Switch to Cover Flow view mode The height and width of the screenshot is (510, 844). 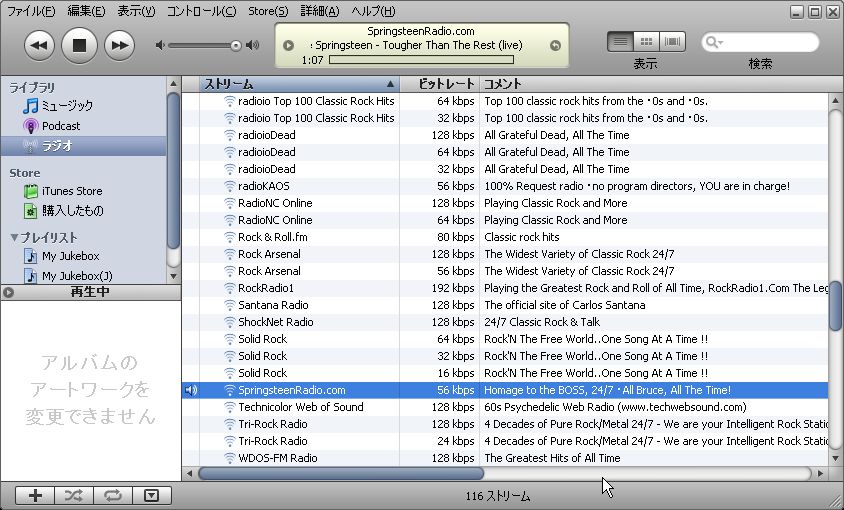point(672,41)
